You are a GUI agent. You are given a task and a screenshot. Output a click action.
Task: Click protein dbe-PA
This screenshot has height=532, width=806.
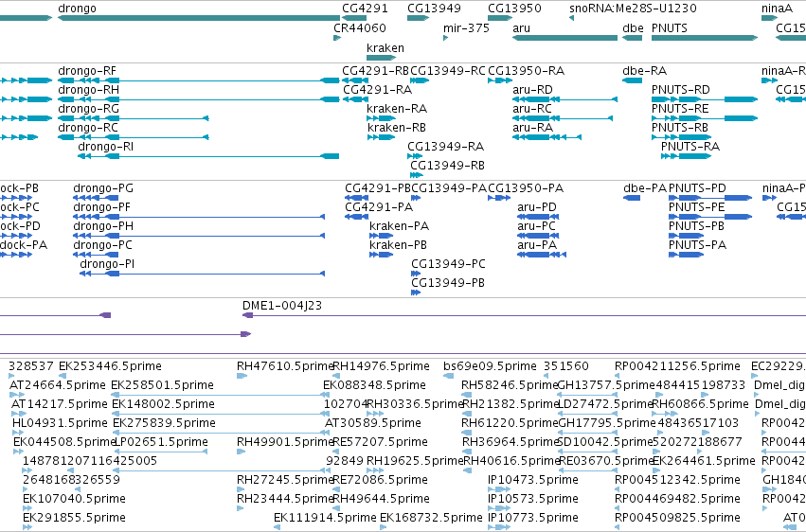click(645, 188)
